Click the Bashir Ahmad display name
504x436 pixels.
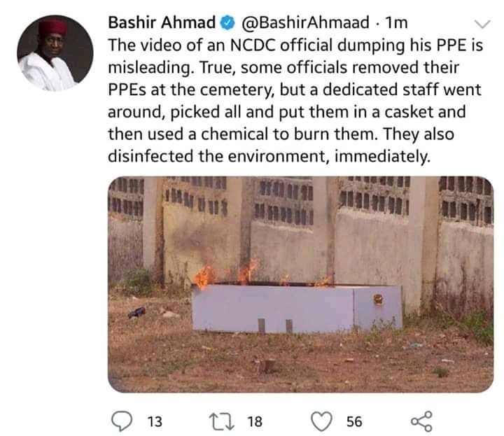click(162, 23)
